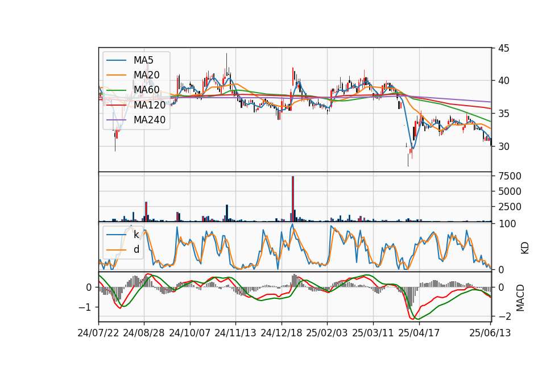Click the 24/08/28 date axis label
The height and width of the screenshot is (392, 546).
tap(144, 333)
